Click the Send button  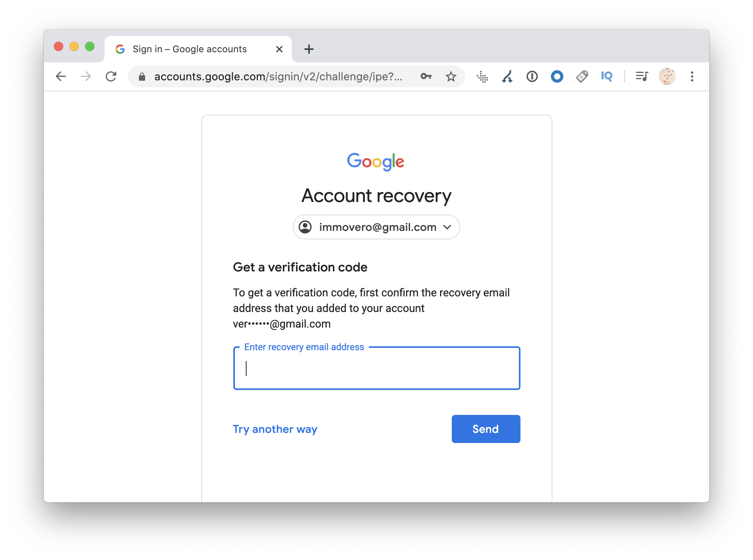pos(486,429)
